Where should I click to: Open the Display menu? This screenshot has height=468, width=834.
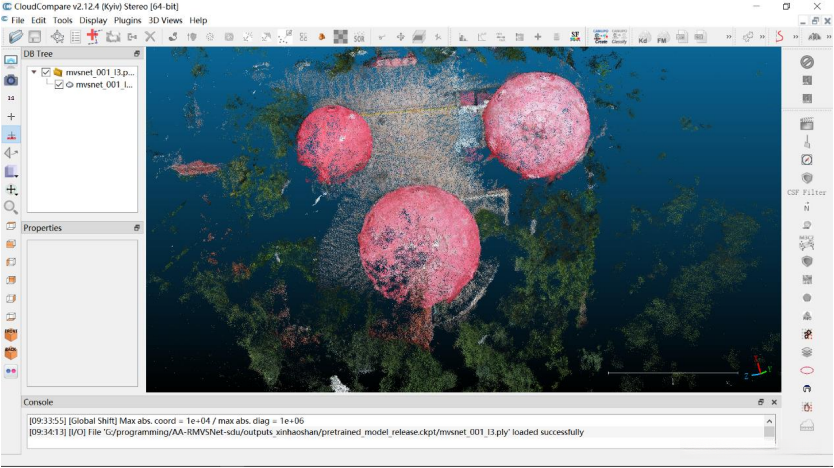click(x=93, y=20)
